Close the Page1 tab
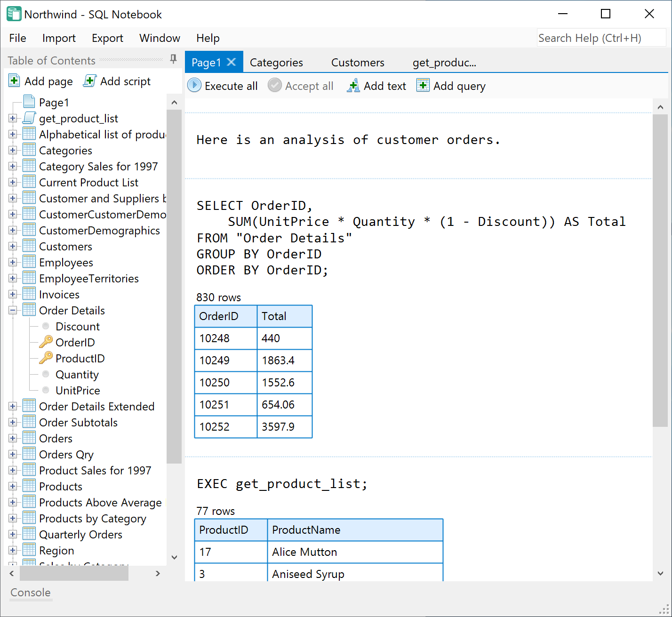The width and height of the screenshot is (672, 617). coord(232,62)
